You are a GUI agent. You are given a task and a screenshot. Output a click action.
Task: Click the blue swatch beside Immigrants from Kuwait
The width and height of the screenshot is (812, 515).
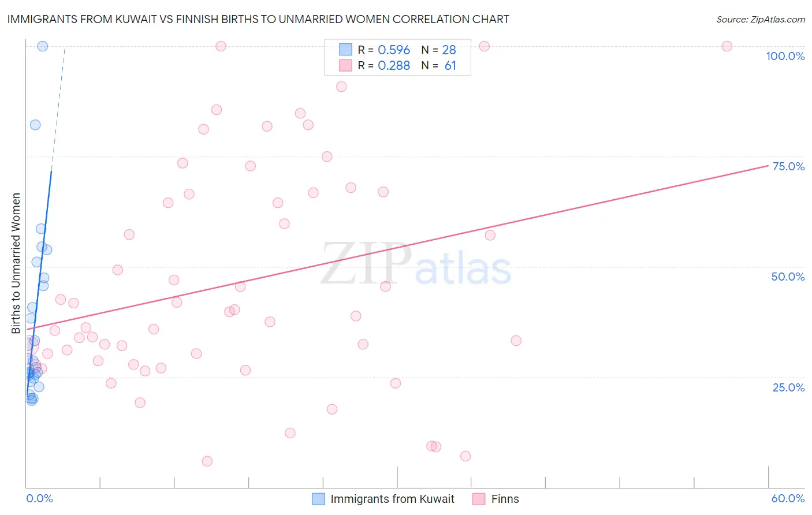[318, 499]
